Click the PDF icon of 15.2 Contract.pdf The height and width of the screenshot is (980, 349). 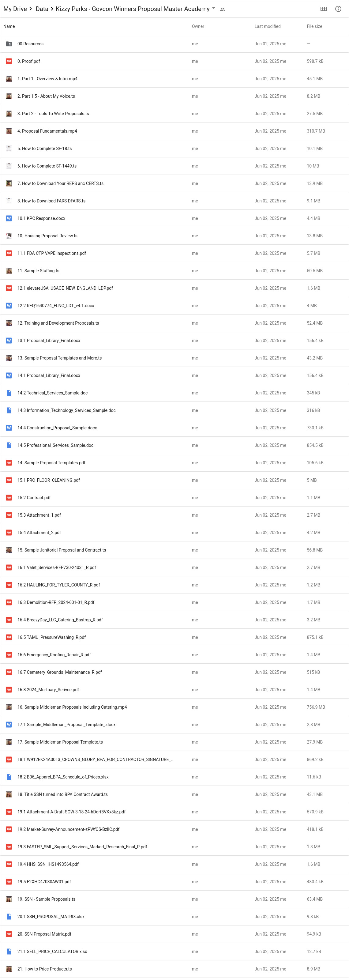(9, 498)
